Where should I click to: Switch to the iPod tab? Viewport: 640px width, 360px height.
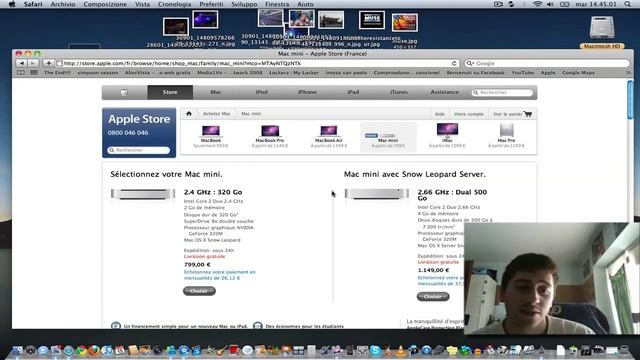tap(262, 92)
